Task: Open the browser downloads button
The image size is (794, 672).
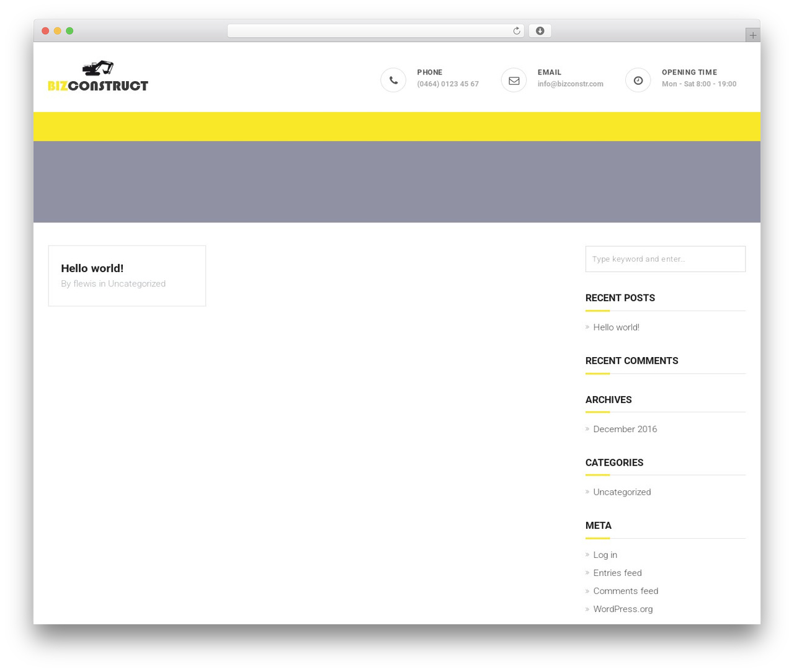Action: 540,31
